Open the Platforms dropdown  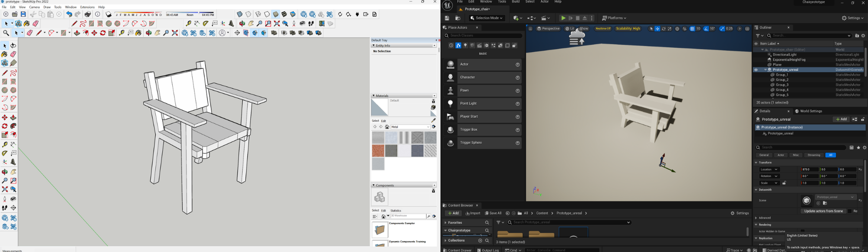pyautogui.click(x=614, y=18)
